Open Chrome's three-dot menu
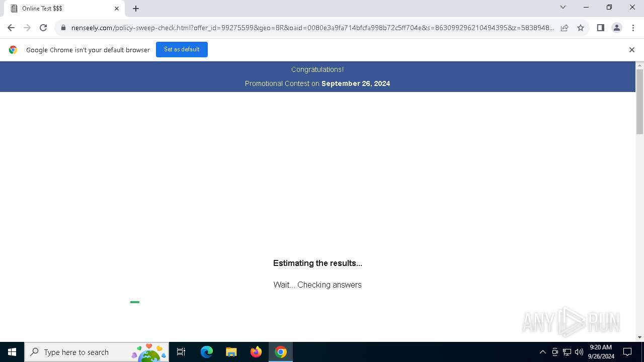 tap(633, 28)
